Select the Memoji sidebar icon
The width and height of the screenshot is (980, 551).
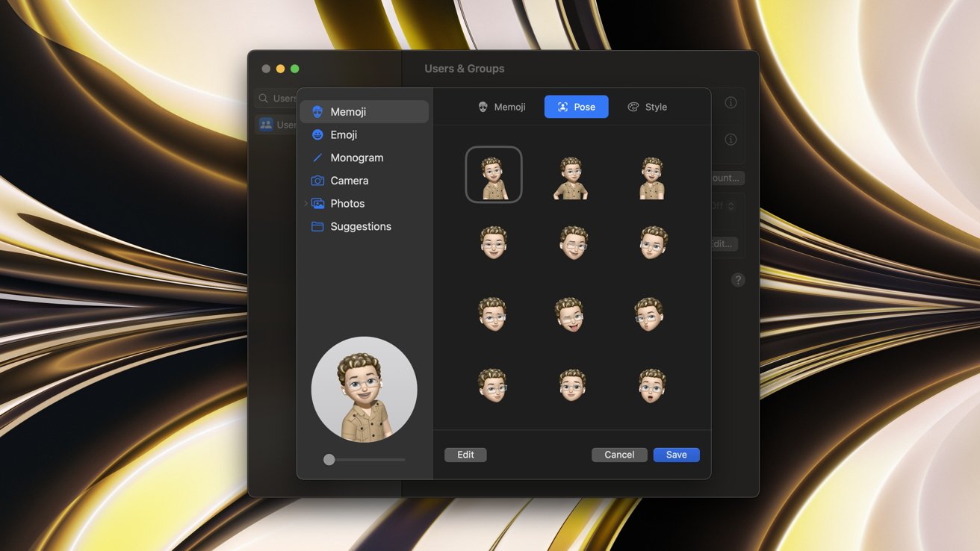tap(317, 112)
